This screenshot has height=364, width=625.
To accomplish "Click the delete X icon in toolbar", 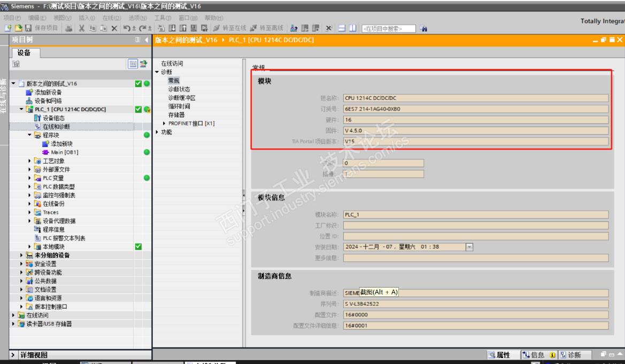I will pyautogui.click(x=114, y=28).
